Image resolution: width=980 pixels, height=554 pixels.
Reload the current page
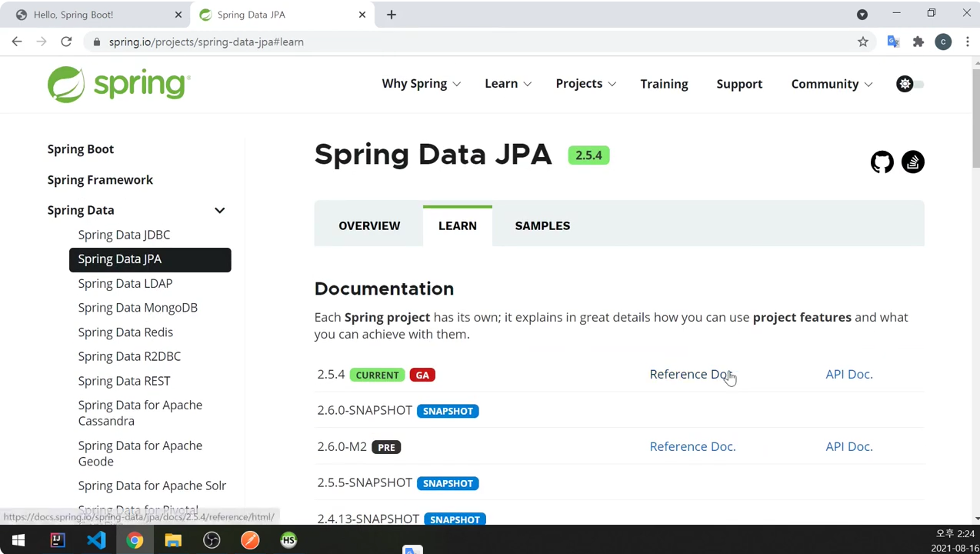66,42
